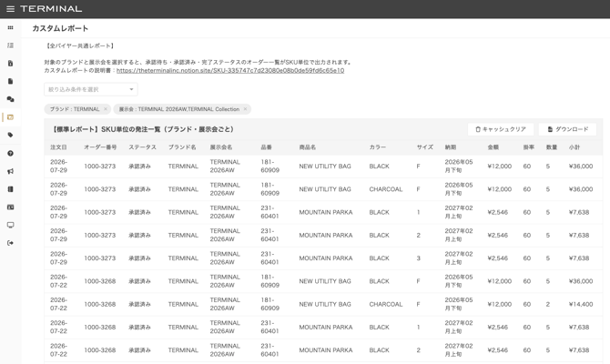The width and height of the screenshot is (610, 364).
Task: Open the tag icon in sidebar
Action: tap(11, 135)
